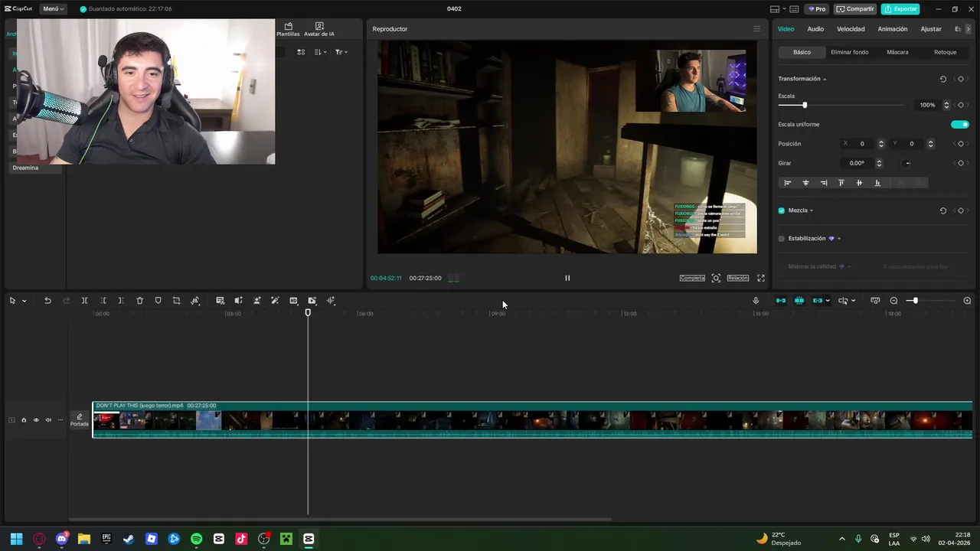Add keyframe diamond for Escala
The height and width of the screenshot is (551, 980).
point(961,105)
